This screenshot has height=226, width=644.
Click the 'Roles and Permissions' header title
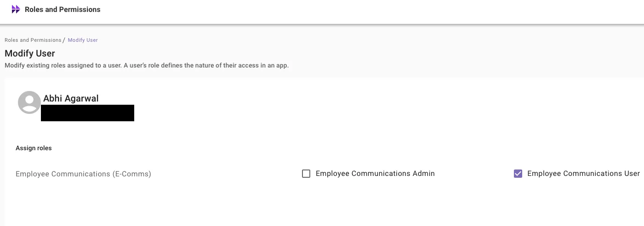click(63, 9)
